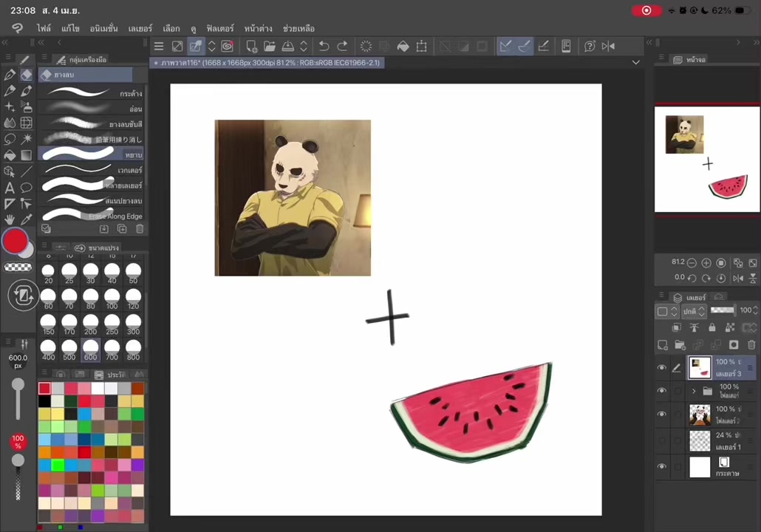The image size is (761, 532).
Task: Select the กระด้าง eraser sub tool
Action: pos(91,92)
